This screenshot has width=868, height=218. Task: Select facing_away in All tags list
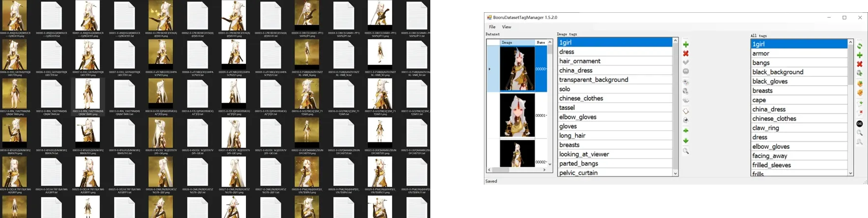tap(799, 156)
